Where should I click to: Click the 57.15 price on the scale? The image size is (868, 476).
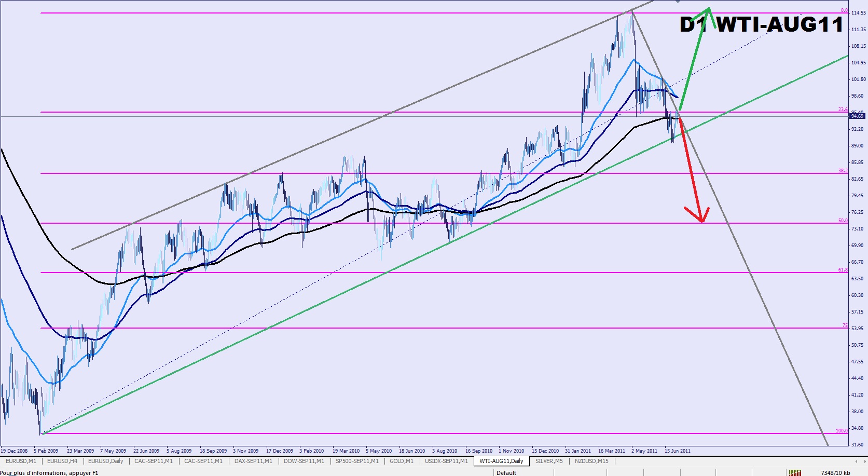(x=857, y=312)
